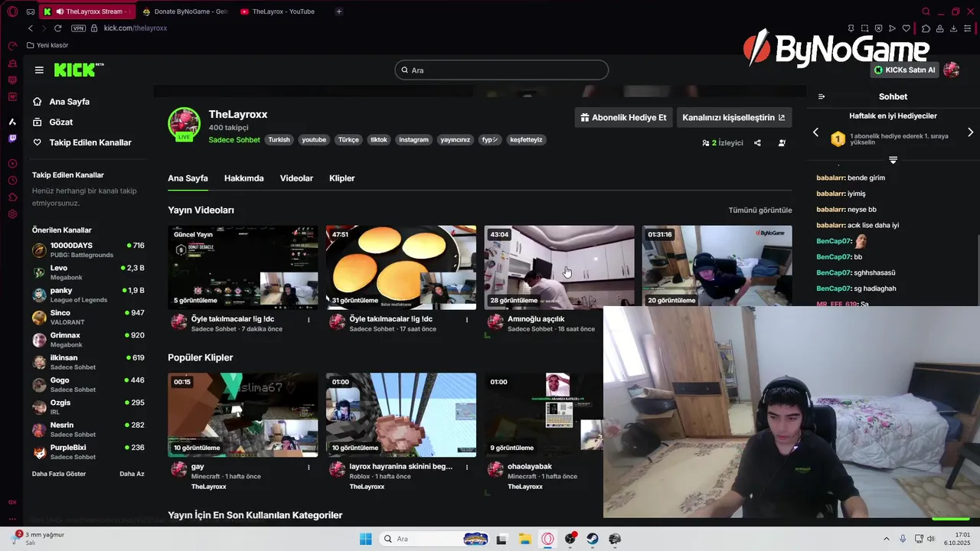The height and width of the screenshot is (551, 980).
Task: Reload the page
Action: point(57,28)
